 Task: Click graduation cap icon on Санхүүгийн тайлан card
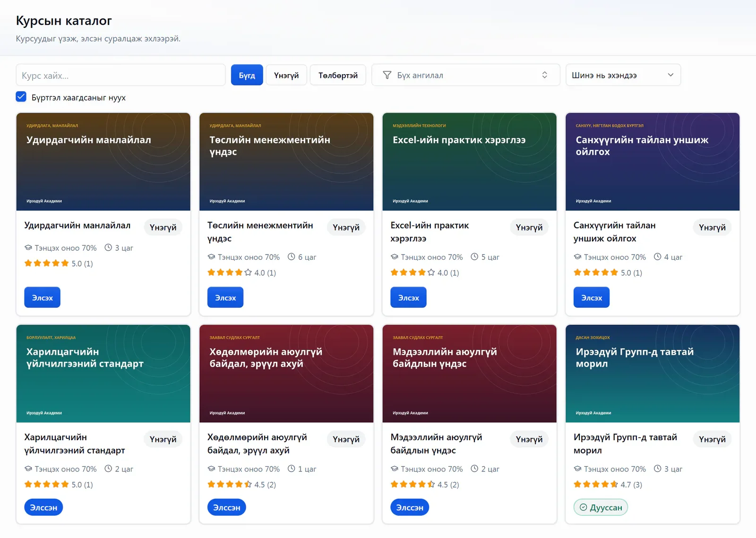tap(577, 257)
